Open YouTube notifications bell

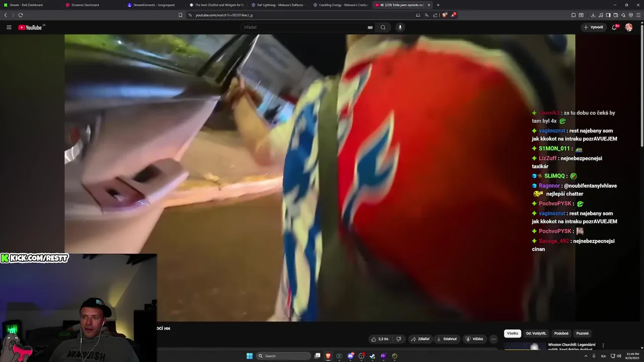coord(614,27)
